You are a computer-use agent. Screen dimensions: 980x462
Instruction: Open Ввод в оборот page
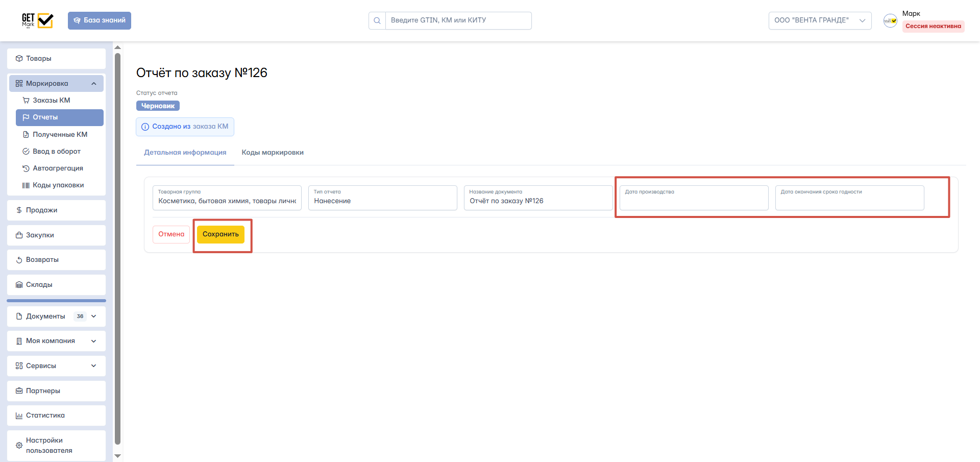click(60, 152)
